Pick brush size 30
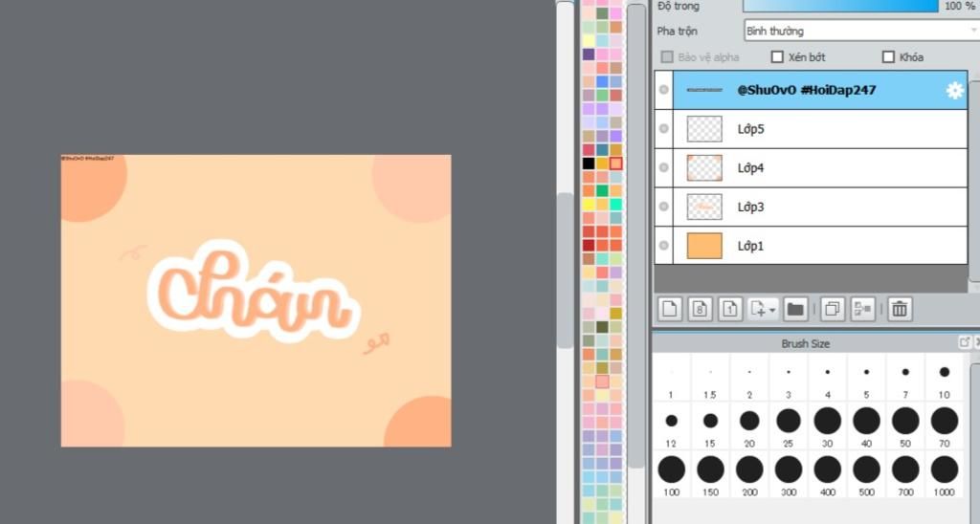The width and height of the screenshot is (980, 524). tap(828, 427)
